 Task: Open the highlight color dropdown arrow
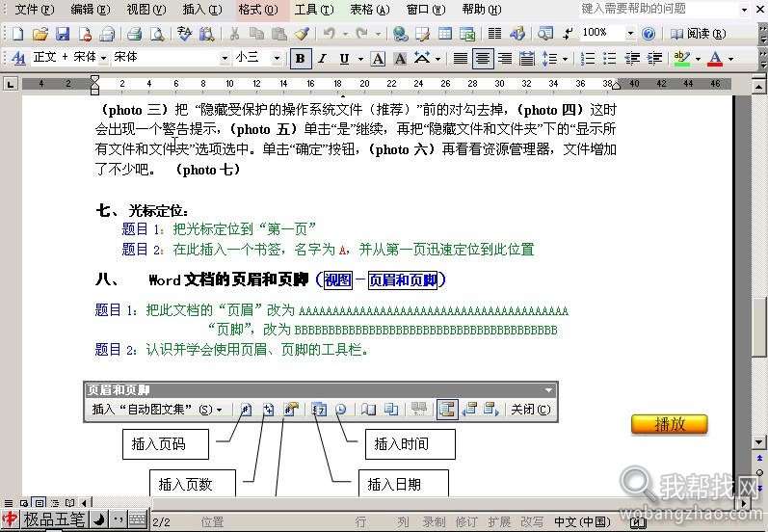pyautogui.click(x=698, y=59)
